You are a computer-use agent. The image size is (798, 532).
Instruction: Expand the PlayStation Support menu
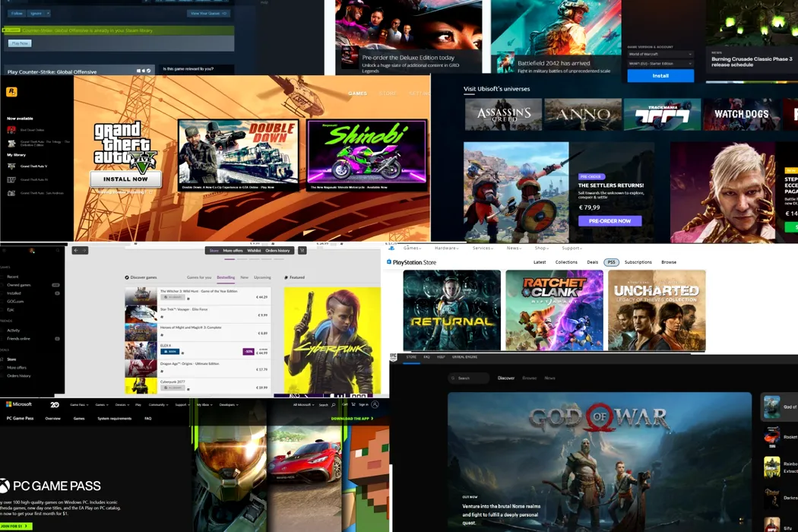point(572,248)
